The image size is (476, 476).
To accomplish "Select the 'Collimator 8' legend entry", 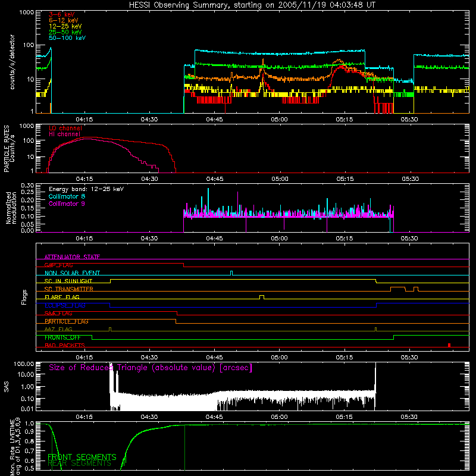I will (x=67, y=196).
